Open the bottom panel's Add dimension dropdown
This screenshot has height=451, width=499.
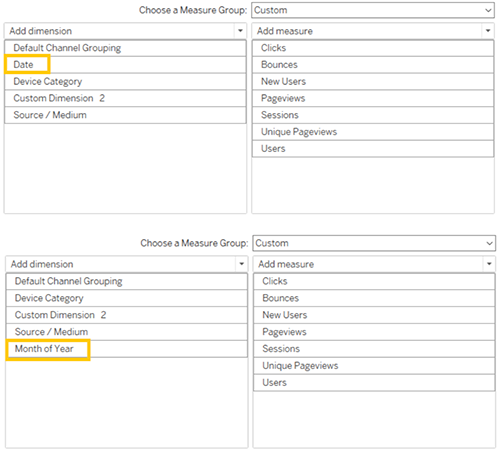coord(127,264)
